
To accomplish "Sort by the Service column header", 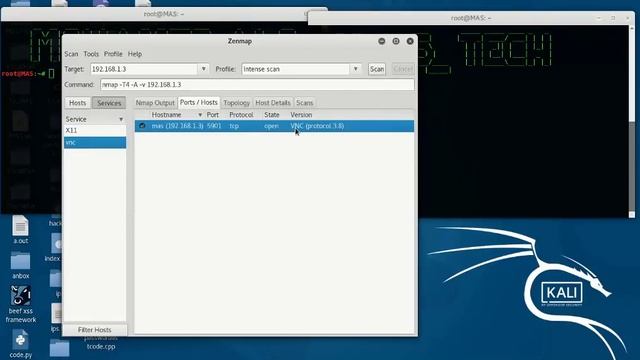I will tap(95, 119).
